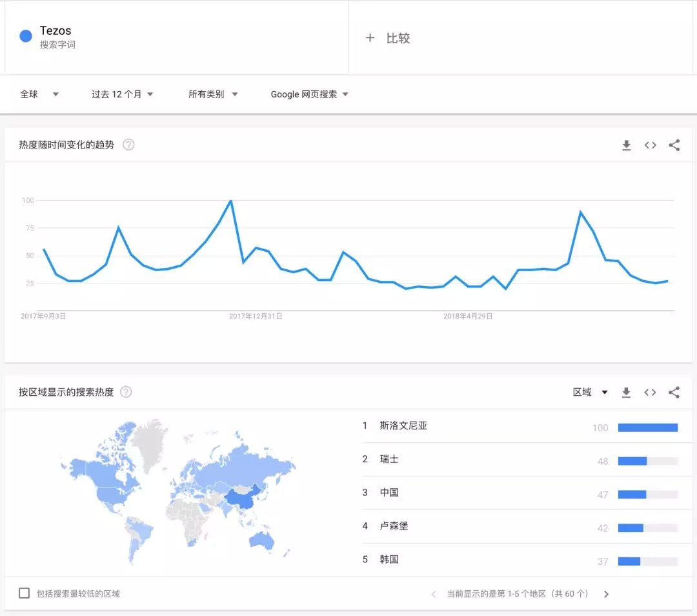Click the 2017年12月31日 axis date label
This screenshot has height=616, width=697.
tap(256, 316)
